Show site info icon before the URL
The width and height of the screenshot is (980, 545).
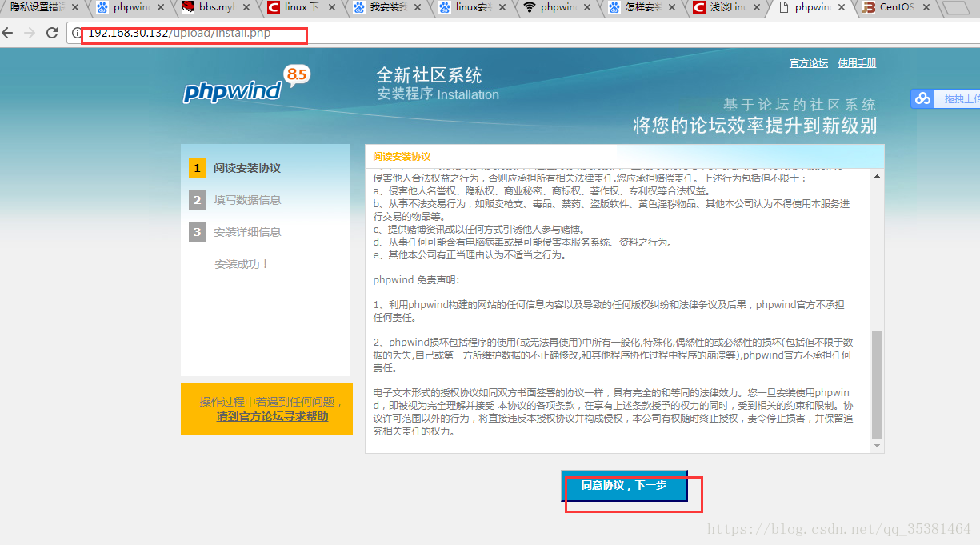(x=78, y=34)
